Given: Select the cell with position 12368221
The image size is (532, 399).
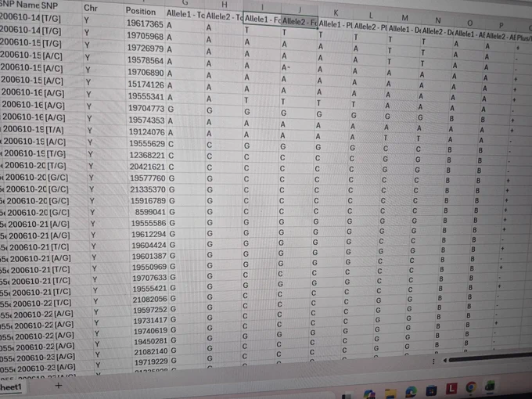Looking at the screenshot, I should (x=148, y=155).
